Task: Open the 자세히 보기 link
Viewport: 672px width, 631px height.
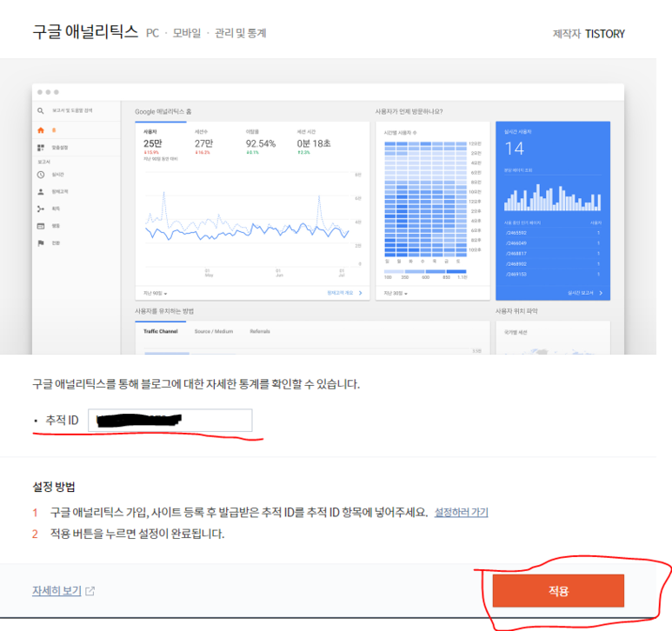Action: pyautogui.click(x=57, y=591)
